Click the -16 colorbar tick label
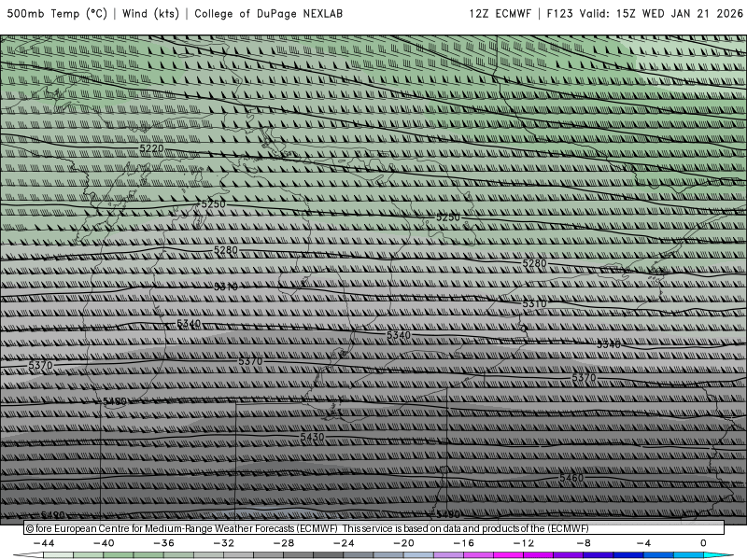This screenshot has height=560, width=747. (x=463, y=543)
